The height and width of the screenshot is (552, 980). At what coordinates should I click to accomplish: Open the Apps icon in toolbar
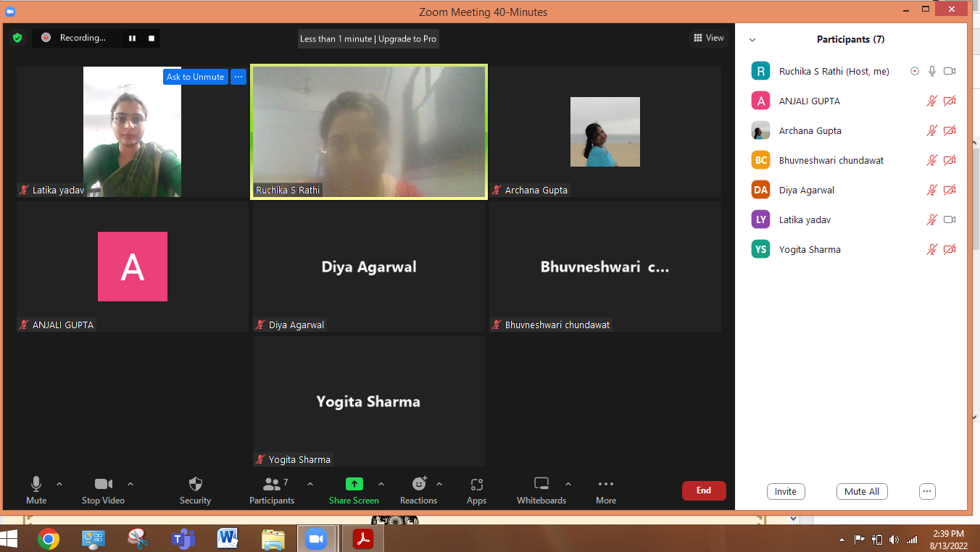pos(476,484)
